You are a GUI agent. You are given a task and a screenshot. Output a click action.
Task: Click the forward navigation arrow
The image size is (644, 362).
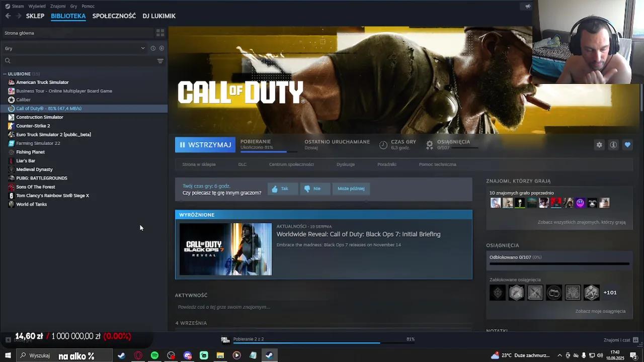tap(19, 16)
